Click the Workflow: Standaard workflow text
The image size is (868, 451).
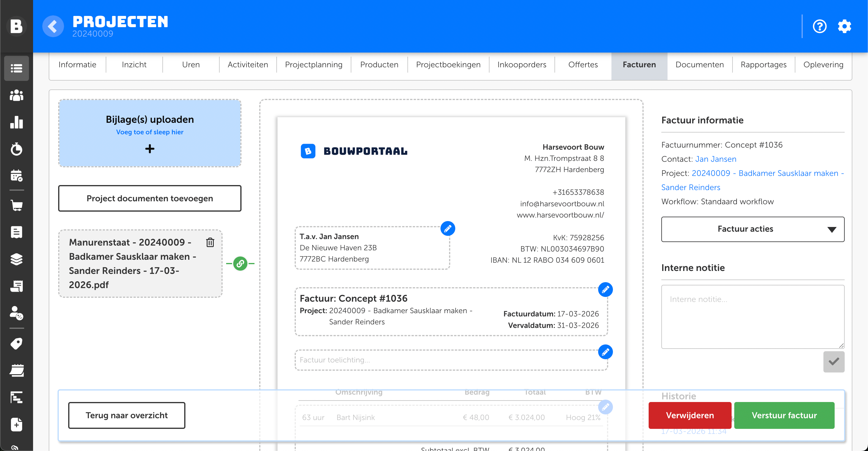(x=717, y=201)
